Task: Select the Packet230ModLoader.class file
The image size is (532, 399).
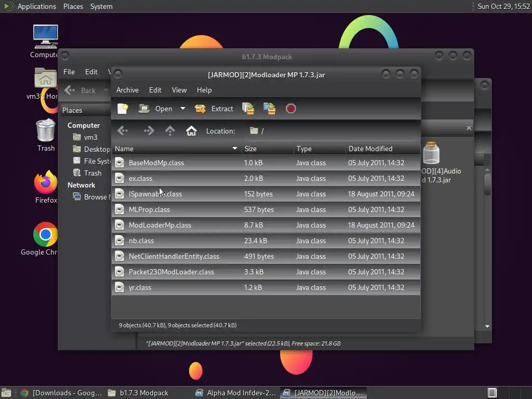Action: (x=266, y=272)
